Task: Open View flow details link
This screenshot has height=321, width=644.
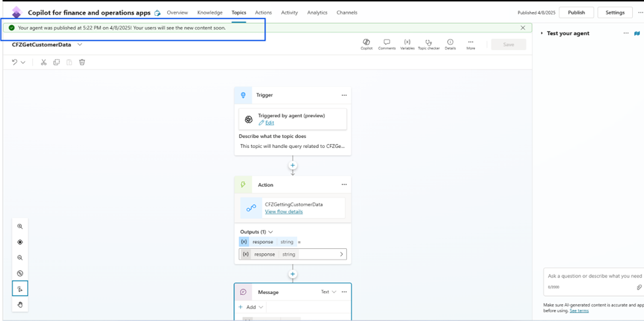Action: (x=284, y=212)
